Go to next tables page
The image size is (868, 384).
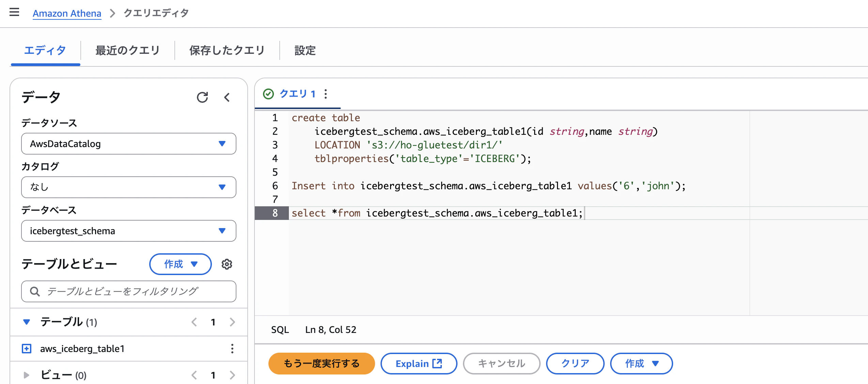coord(232,322)
